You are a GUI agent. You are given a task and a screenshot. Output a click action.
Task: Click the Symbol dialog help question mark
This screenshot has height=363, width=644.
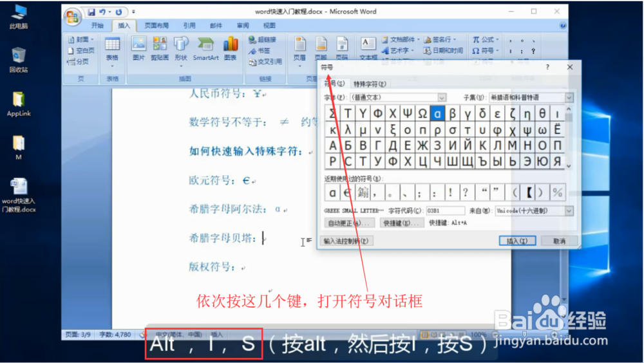[x=547, y=67]
